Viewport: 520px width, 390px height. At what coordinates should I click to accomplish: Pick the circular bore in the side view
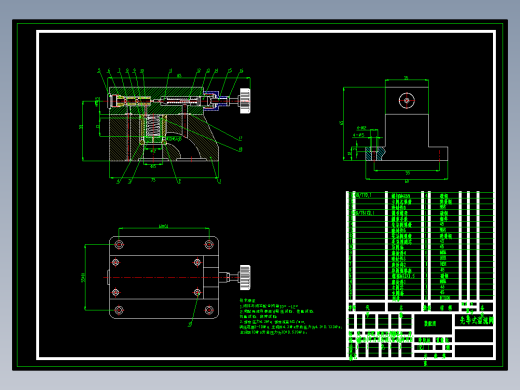(407, 100)
